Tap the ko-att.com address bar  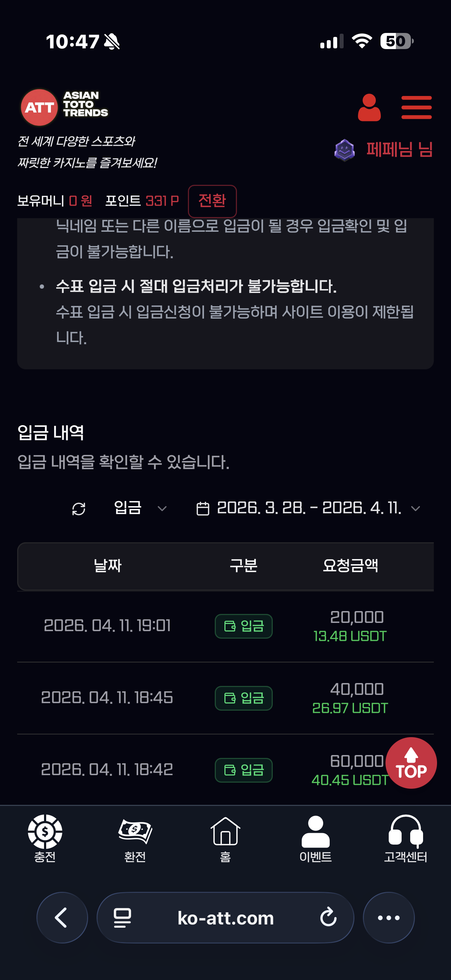pyautogui.click(x=225, y=918)
